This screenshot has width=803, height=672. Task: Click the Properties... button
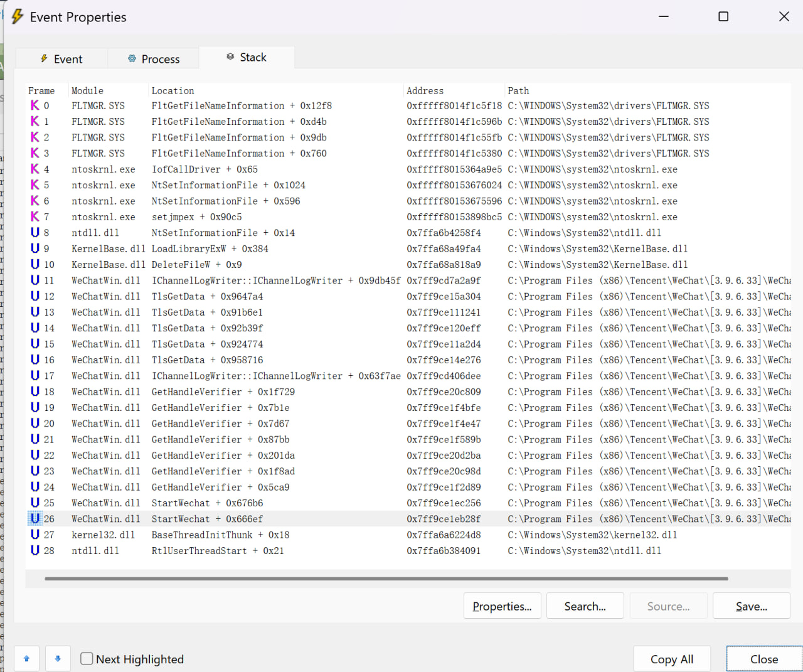[x=502, y=606]
